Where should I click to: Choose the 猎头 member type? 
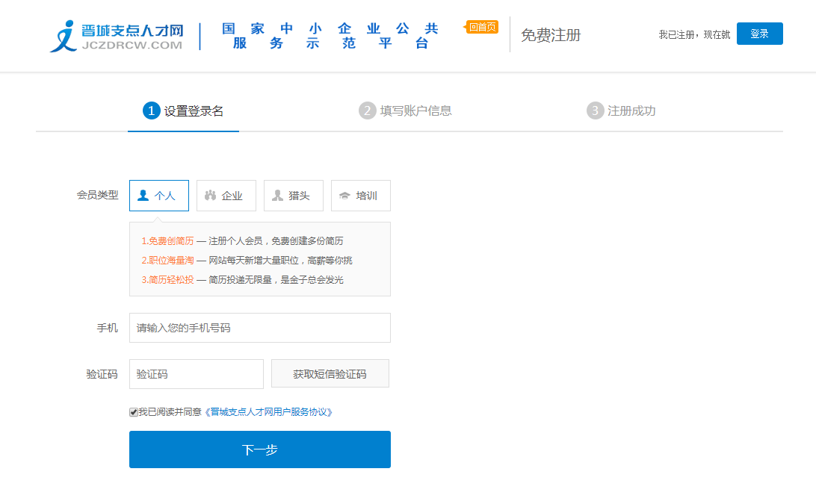click(294, 196)
